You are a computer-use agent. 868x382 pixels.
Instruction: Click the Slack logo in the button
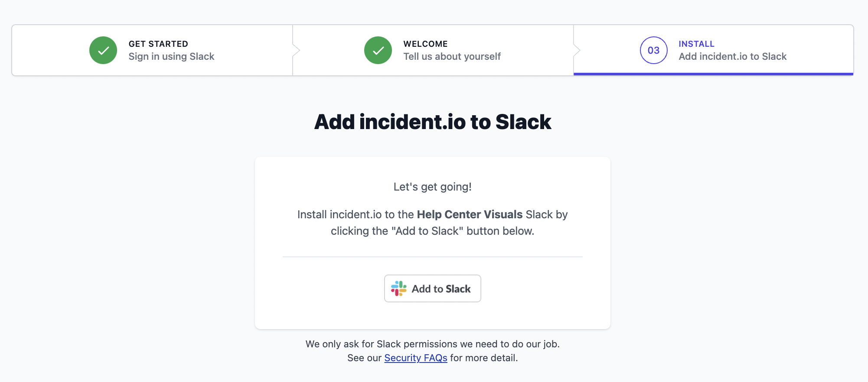click(x=398, y=288)
